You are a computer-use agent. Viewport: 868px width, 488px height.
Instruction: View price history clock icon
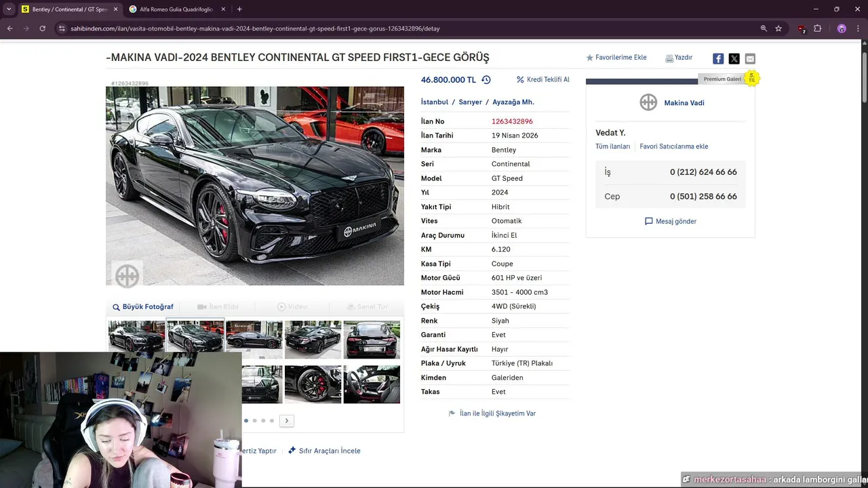click(486, 79)
